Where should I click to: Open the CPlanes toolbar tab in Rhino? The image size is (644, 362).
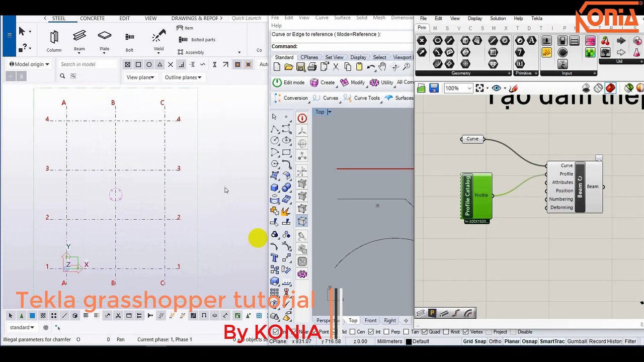[309, 57]
